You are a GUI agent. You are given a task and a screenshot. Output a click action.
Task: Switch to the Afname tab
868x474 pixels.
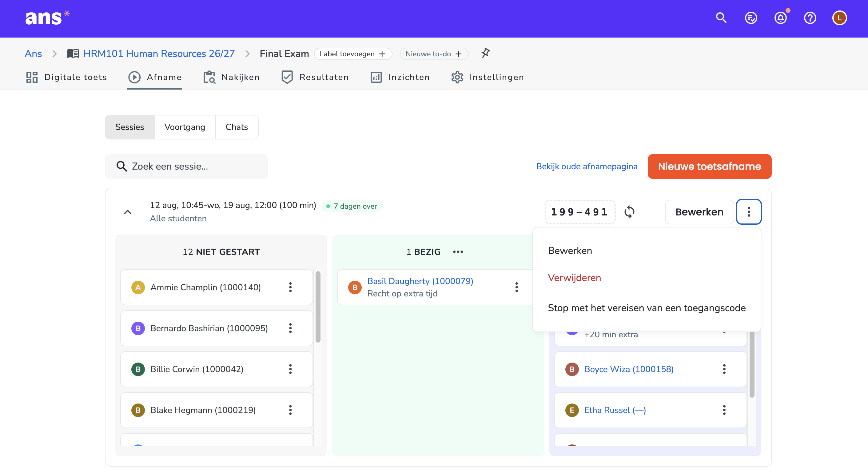point(155,77)
